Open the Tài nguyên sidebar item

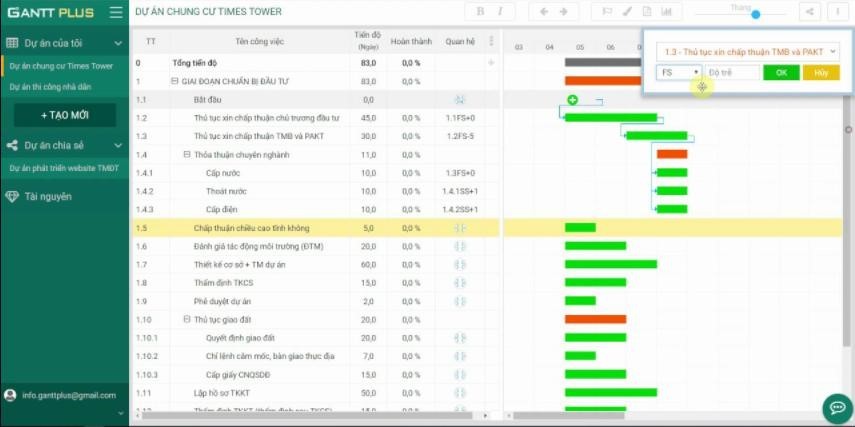(x=48, y=196)
